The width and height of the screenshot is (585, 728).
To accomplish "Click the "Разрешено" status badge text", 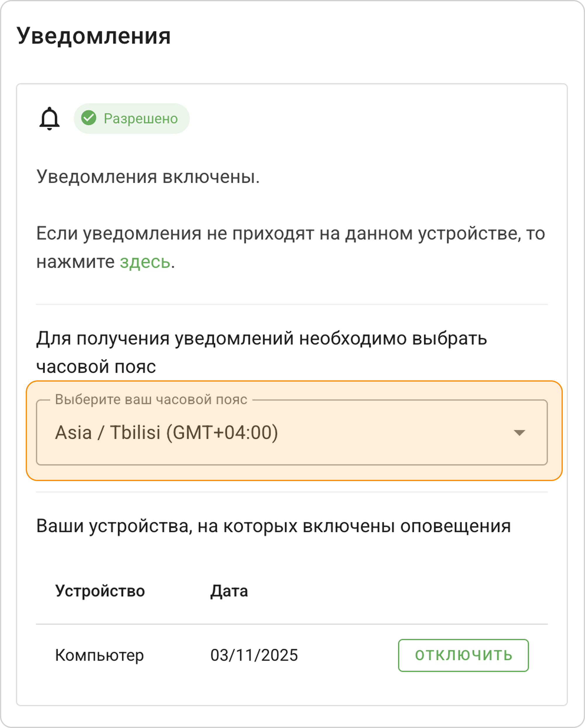I will tap(140, 119).
